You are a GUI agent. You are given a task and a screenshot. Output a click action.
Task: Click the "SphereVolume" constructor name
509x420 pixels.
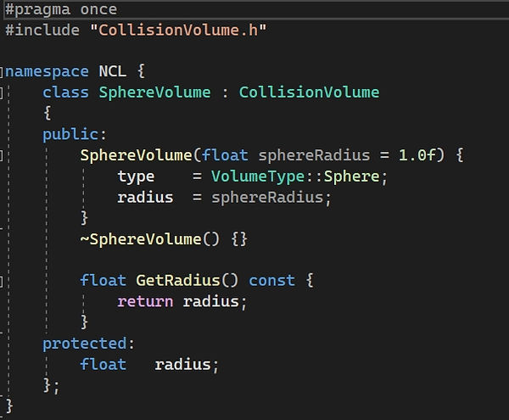coord(136,155)
